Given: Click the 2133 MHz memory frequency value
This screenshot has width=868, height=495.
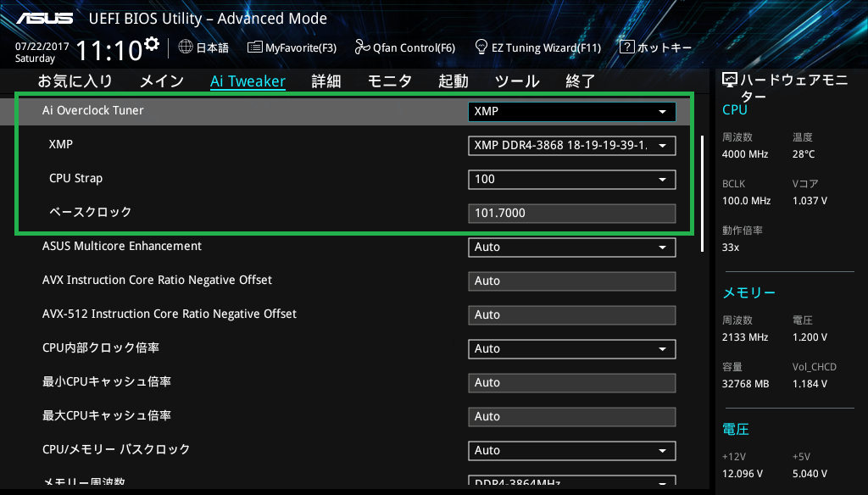Looking at the screenshot, I should click(x=745, y=337).
